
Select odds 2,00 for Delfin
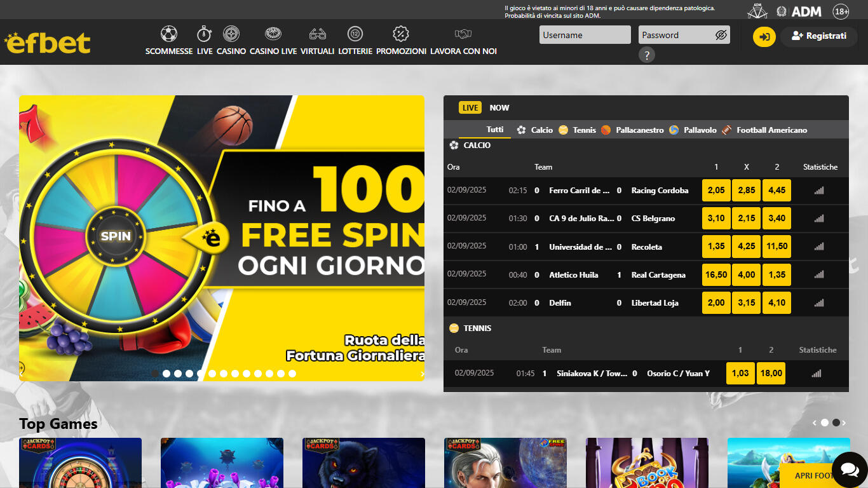pyautogui.click(x=716, y=303)
